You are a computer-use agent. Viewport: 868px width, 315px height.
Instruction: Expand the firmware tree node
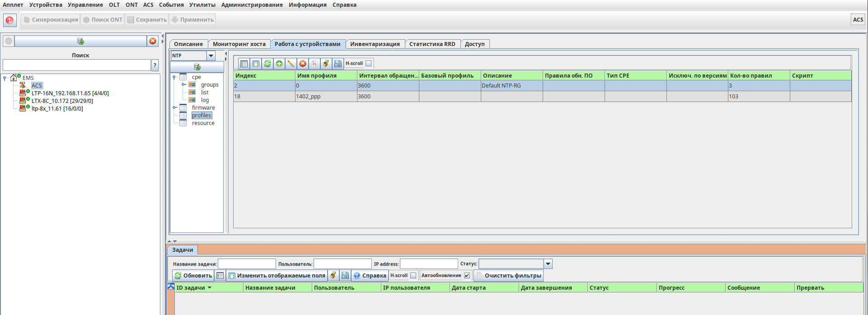coord(174,108)
